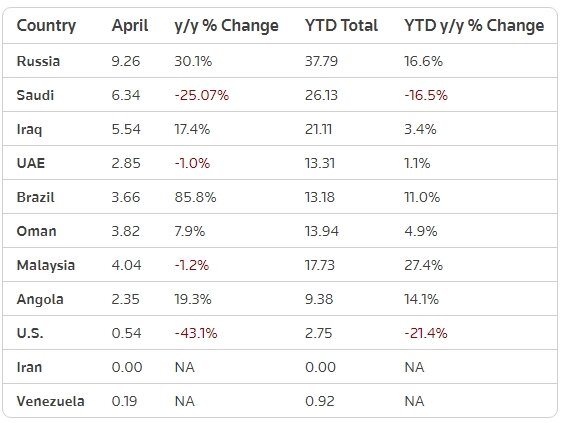Click the U.S. -43.1% change value

pyautogui.click(x=196, y=333)
